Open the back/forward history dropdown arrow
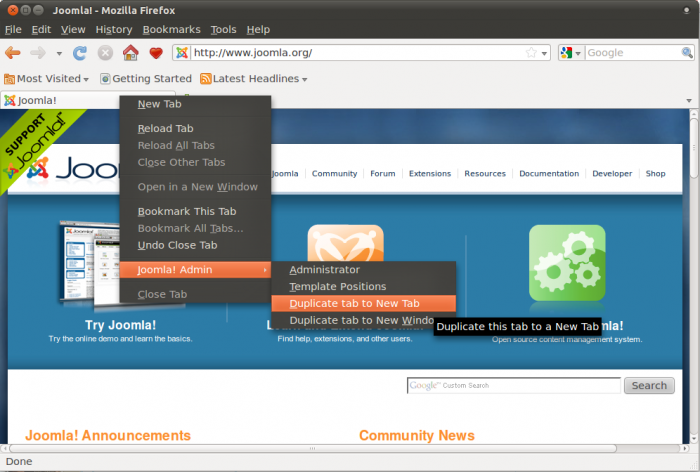Viewport: 700px width, 472px height. point(59,54)
